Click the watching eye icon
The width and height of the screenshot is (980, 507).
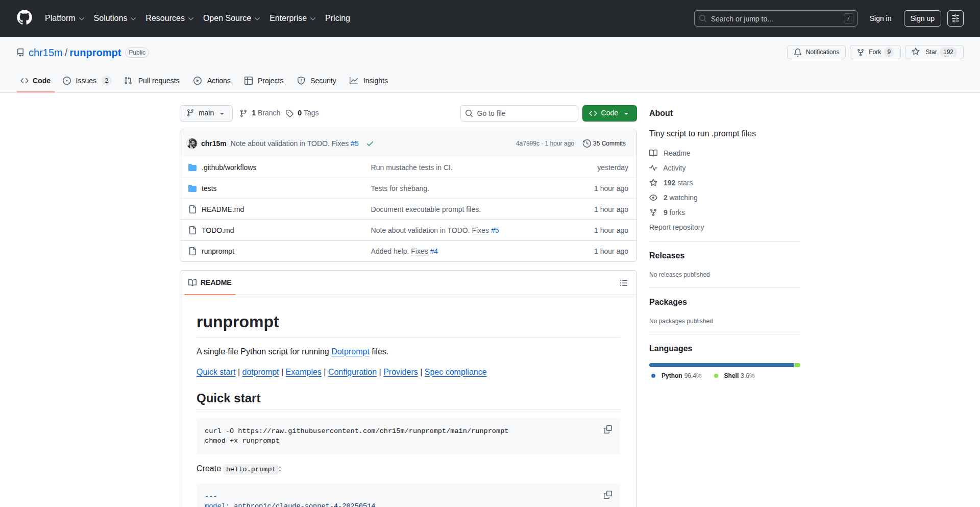click(653, 198)
